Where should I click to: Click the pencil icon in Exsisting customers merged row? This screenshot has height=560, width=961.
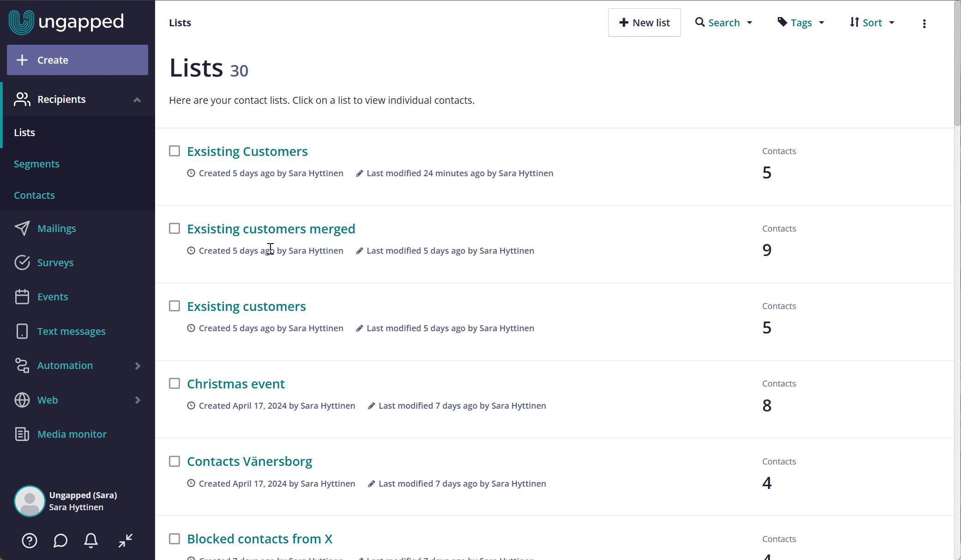(359, 250)
